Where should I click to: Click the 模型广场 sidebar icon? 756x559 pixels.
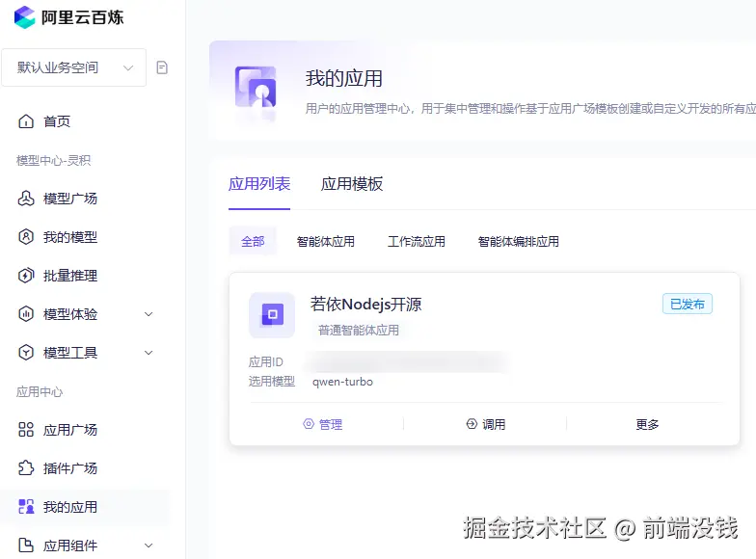(26, 199)
